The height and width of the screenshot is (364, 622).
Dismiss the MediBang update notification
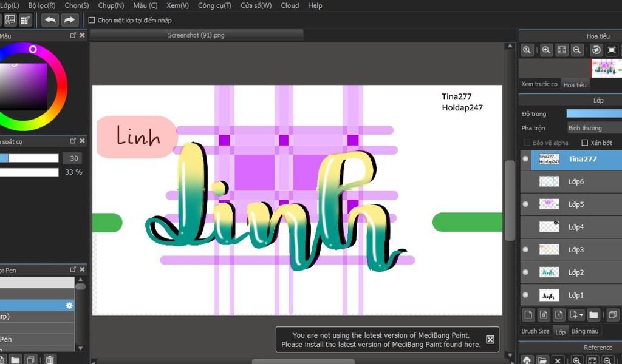[x=490, y=340]
